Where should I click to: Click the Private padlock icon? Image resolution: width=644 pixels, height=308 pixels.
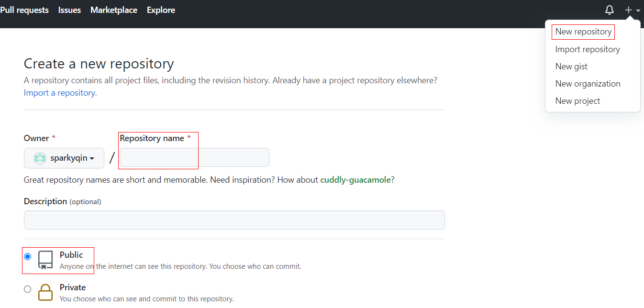click(x=45, y=292)
